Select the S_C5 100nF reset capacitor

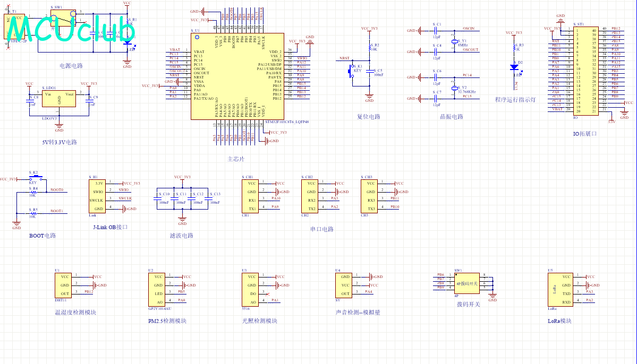(370, 72)
